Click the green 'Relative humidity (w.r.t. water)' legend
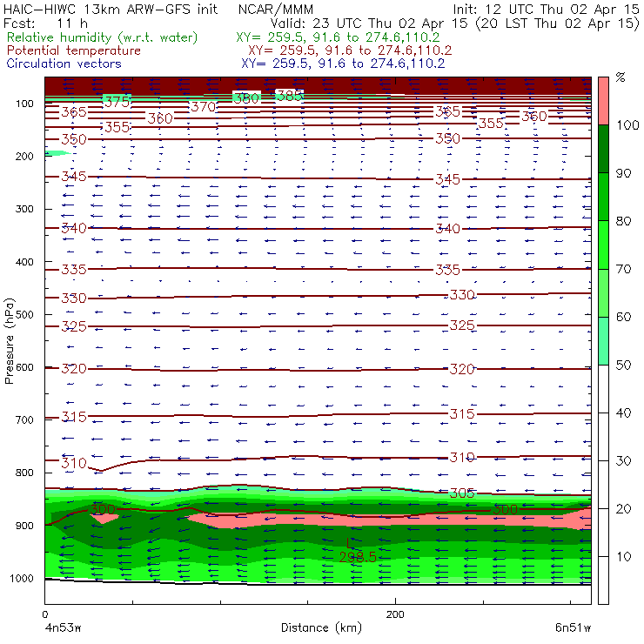Screen dimensions: 644x644 coord(103,37)
